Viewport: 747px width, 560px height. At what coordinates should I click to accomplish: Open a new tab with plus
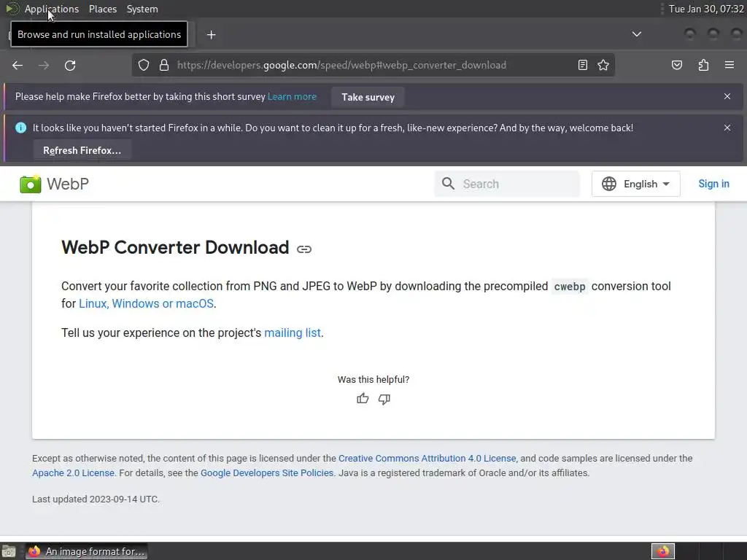pos(211,35)
